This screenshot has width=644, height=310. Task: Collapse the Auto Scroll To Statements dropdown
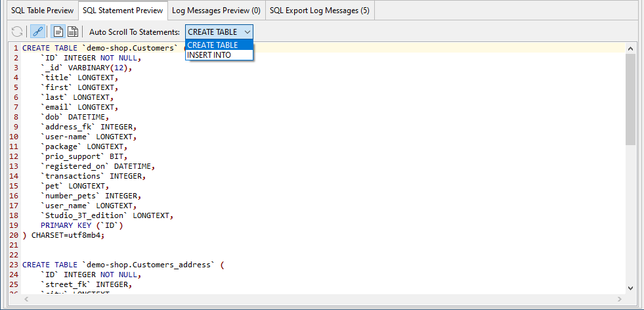point(247,32)
